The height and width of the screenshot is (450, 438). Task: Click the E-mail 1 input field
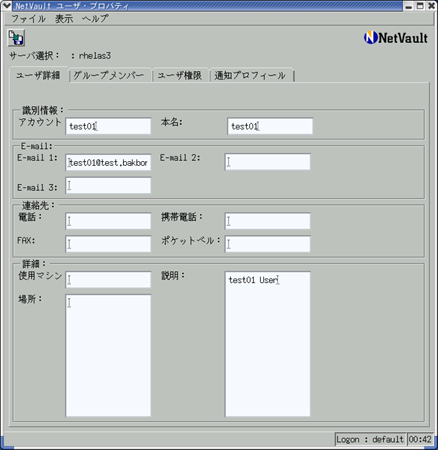(x=108, y=162)
